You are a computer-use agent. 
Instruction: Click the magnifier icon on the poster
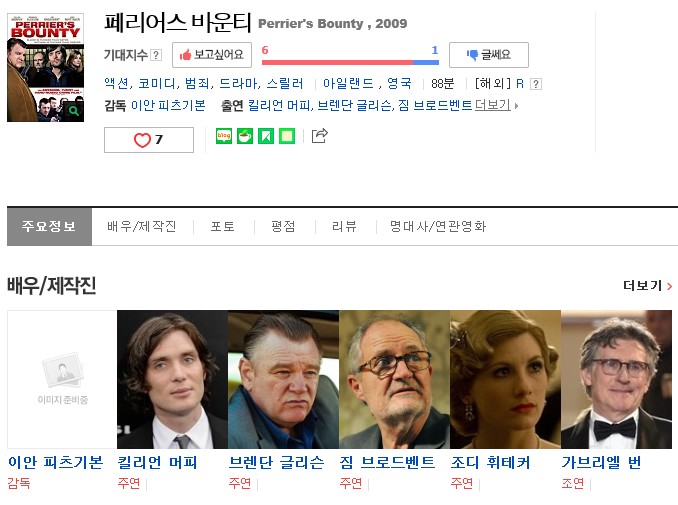(x=74, y=111)
